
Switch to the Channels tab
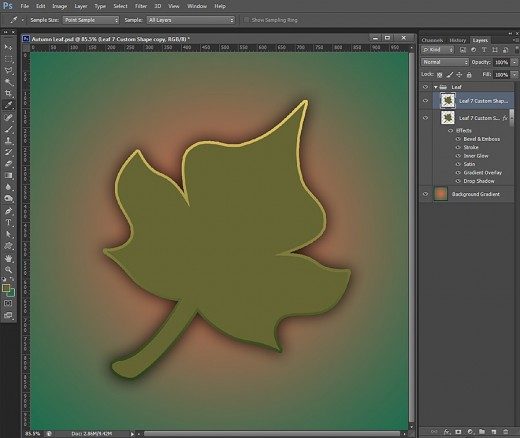432,40
